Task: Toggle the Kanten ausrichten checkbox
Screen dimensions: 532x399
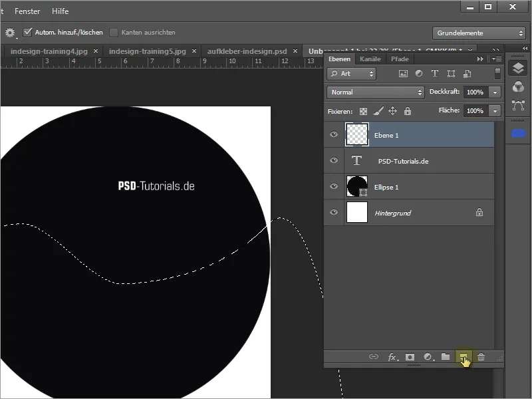Action: (x=114, y=32)
